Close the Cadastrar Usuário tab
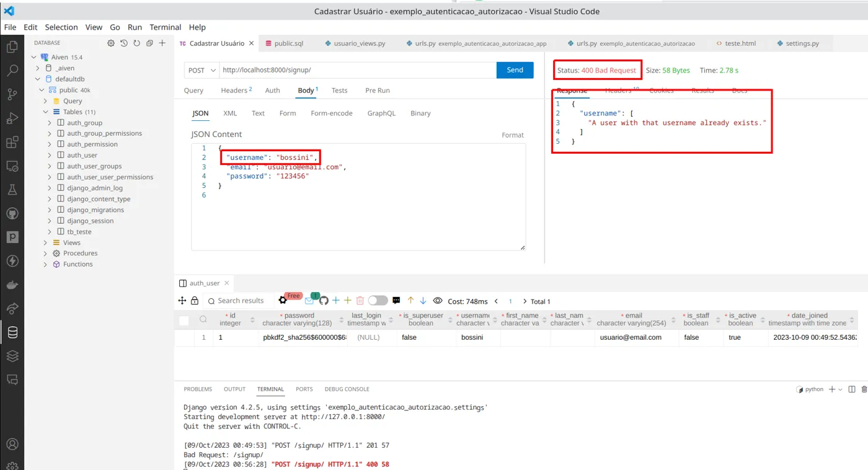Screen dimensions: 868x470 click(x=251, y=43)
